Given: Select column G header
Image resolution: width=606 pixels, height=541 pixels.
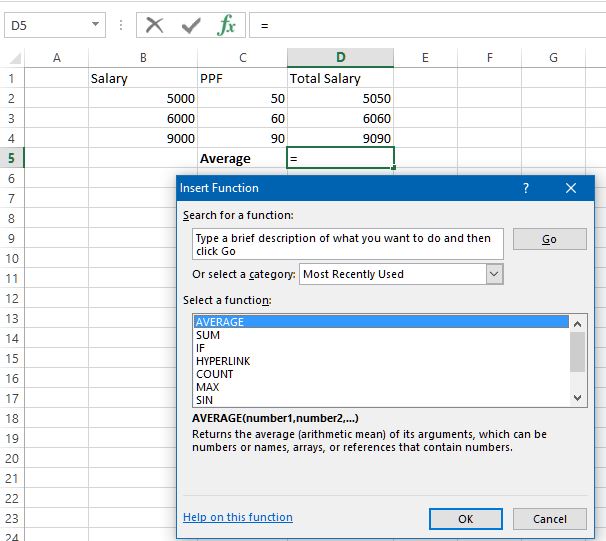Looking at the screenshot, I should click(x=553, y=58).
